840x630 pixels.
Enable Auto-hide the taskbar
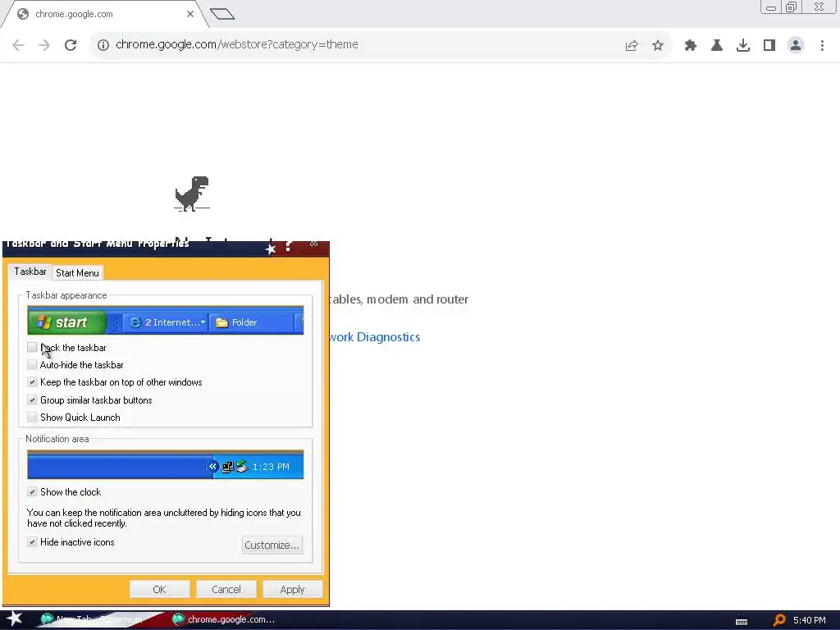32,365
